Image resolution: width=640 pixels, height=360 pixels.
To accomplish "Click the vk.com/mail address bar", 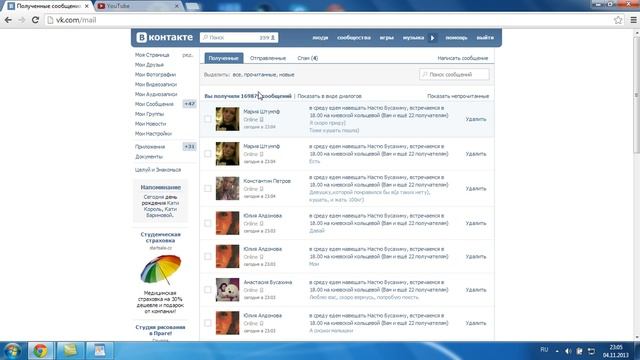I will 327,20.
